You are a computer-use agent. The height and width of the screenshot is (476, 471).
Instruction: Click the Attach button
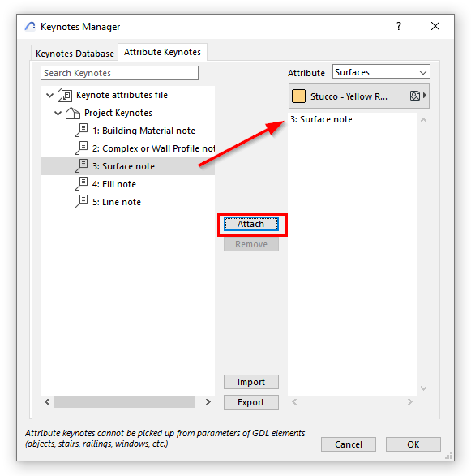point(251,224)
